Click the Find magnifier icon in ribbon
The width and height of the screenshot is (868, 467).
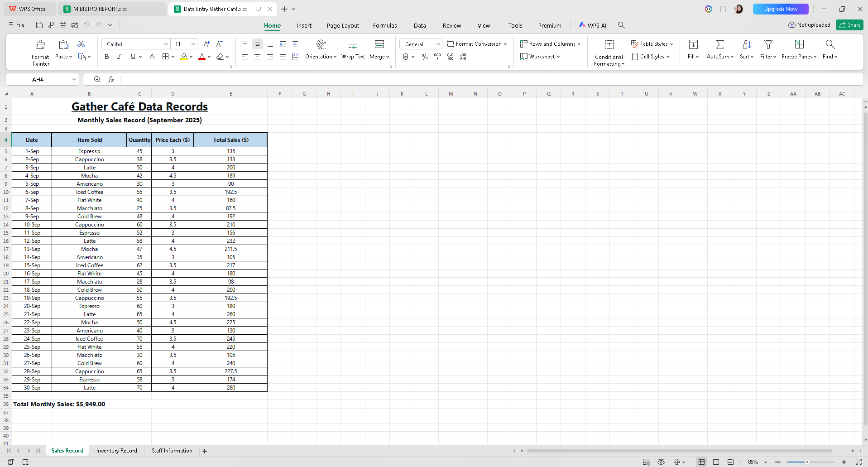(x=830, y=44)
